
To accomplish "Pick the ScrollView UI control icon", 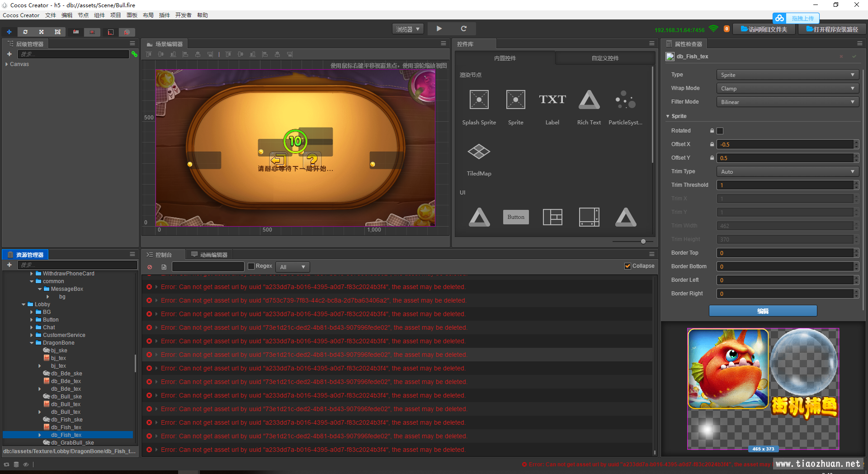I will tap(589, 217).
